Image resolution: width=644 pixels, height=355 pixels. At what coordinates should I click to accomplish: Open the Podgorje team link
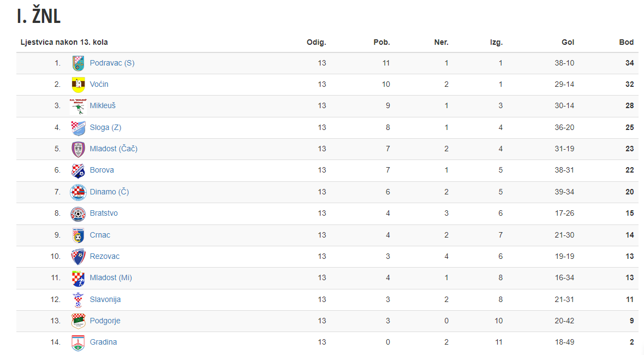click(x=105, y=321)
